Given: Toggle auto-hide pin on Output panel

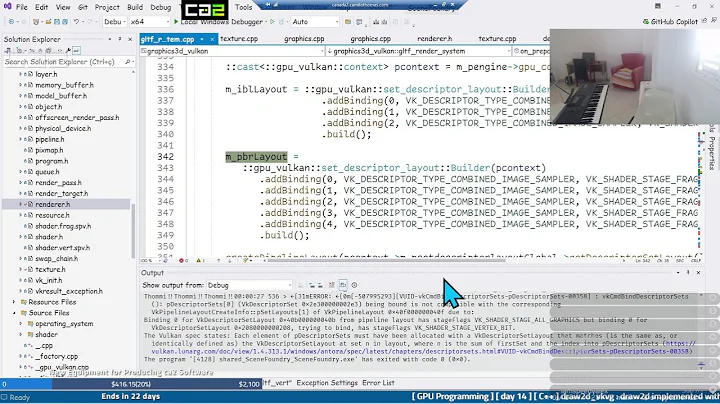Looking at the screenshot, I should point(688,273).
